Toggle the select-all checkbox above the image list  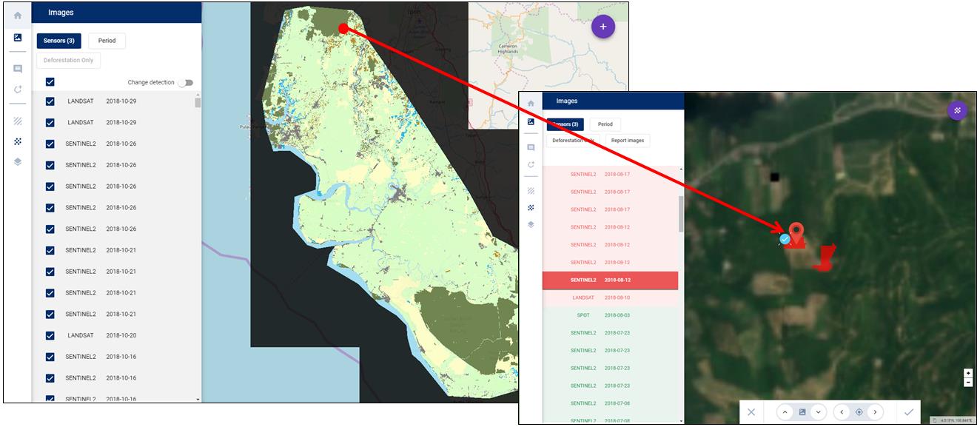click(50, 82)
